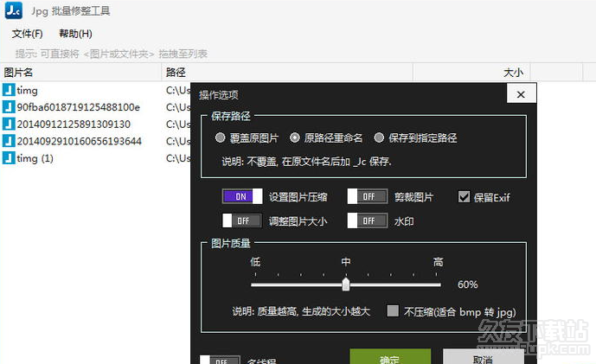Viewport: 596px width, 364px height.
Task: Uncheck the 保留Exif checkbox
Action: pyautogui.click(x=464, y=197)
